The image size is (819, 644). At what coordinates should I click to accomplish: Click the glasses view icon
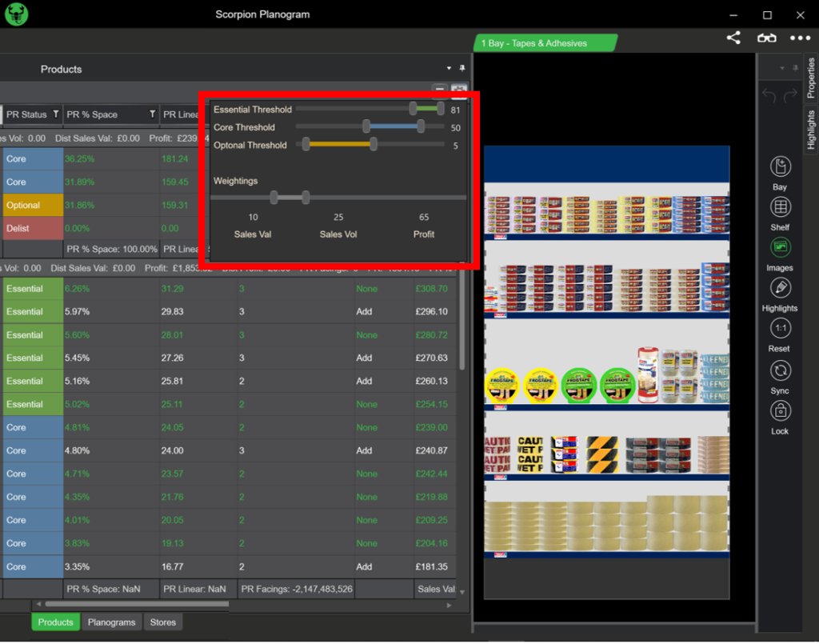pos(766,38)
